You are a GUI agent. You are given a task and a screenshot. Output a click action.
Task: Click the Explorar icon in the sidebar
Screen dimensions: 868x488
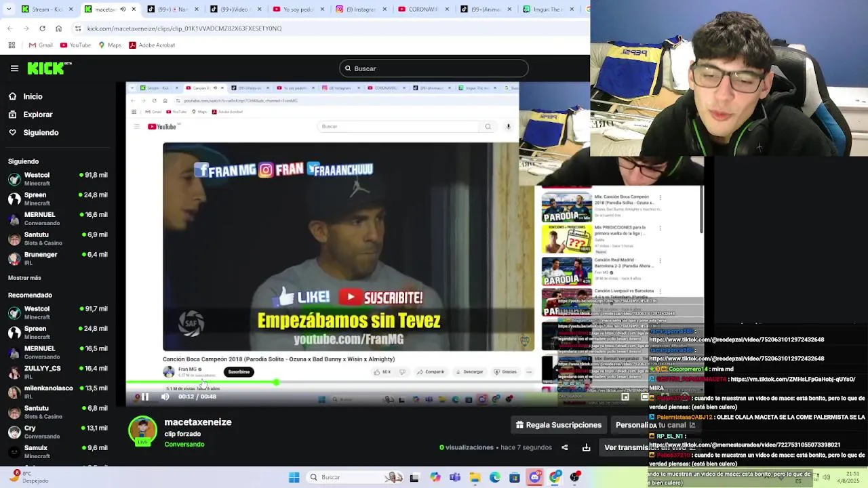12,115
